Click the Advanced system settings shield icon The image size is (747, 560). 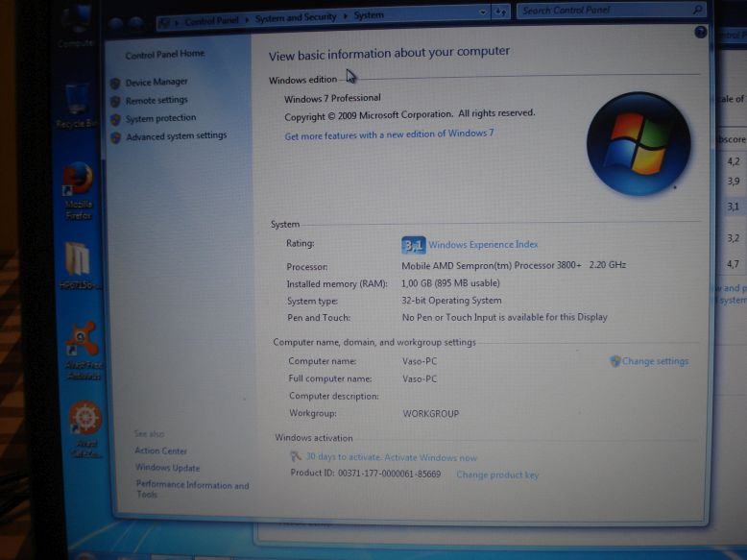click(x=115, y=137)
